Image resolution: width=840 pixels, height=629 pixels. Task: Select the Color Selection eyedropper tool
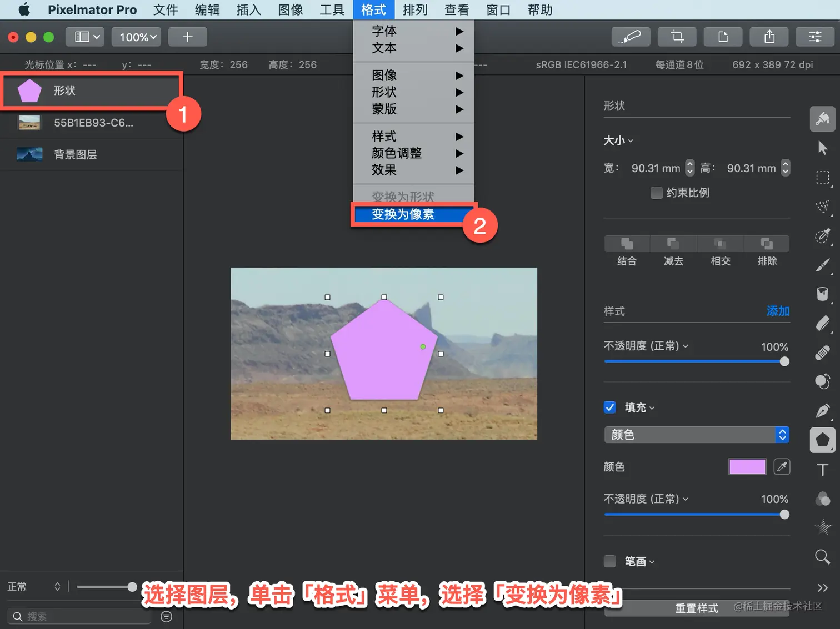[x=822, y=236]
